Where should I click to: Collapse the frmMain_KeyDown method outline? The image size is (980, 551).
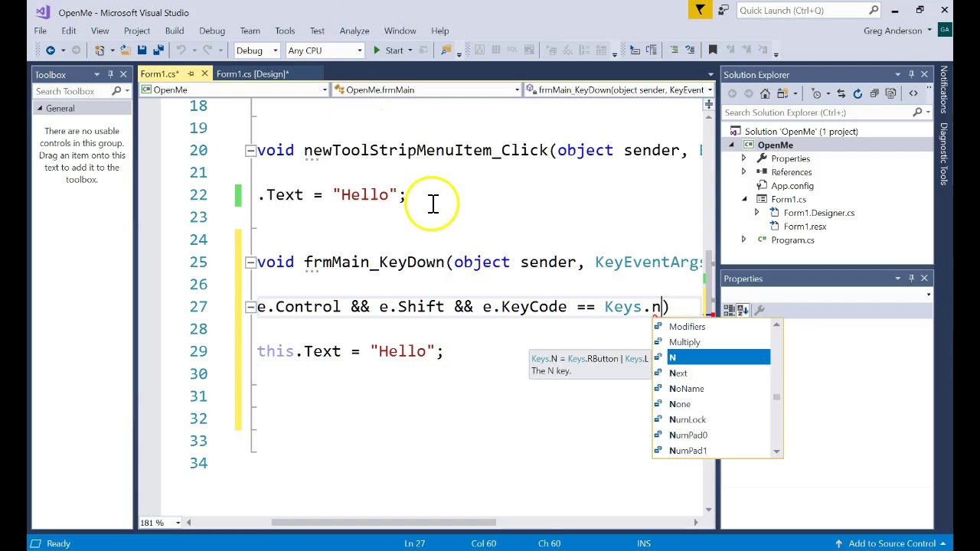[250, 262]
